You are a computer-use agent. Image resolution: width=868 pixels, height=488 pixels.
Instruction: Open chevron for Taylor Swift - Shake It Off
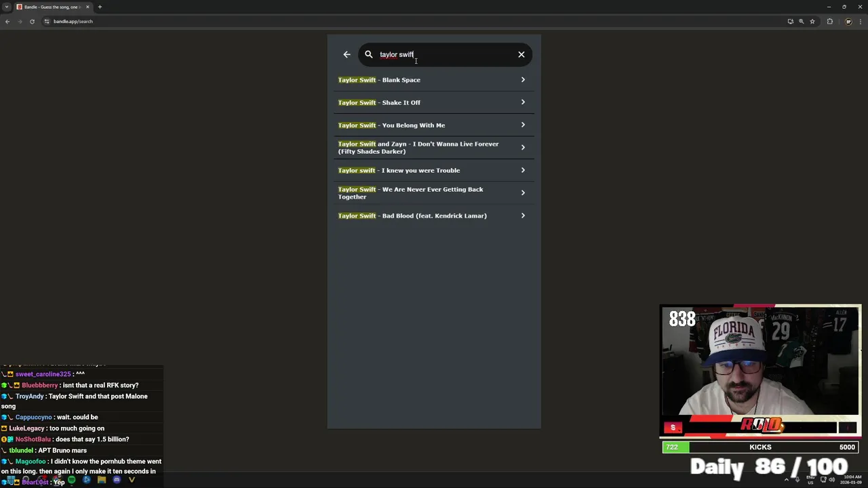tap(523, 102)
